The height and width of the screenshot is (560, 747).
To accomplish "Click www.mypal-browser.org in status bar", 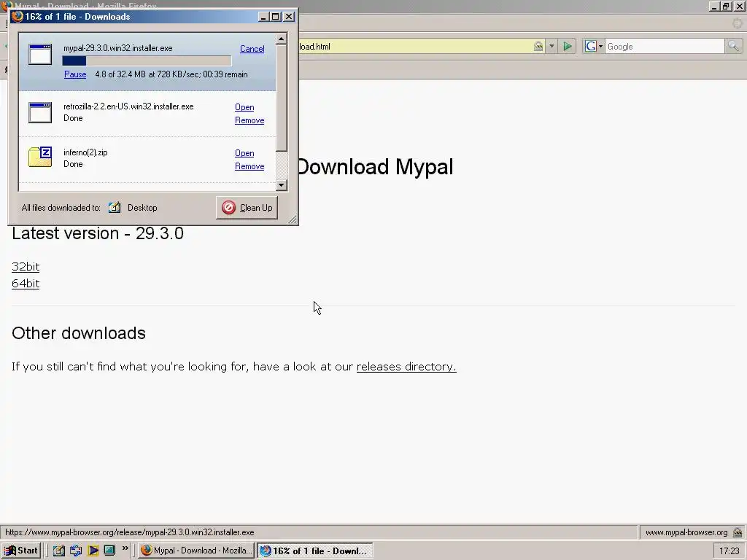I will pyautogui.click(x=686, y=532).
